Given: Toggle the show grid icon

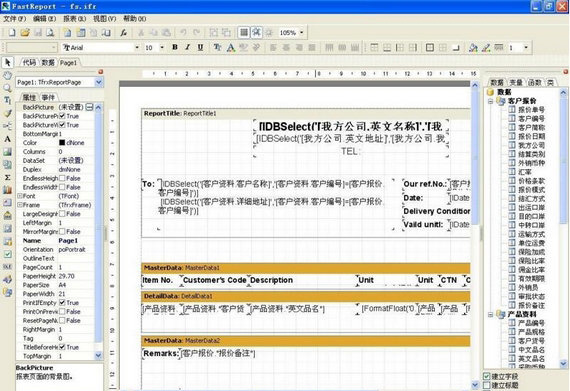Looking at the screenshot, I should [244, 33].
